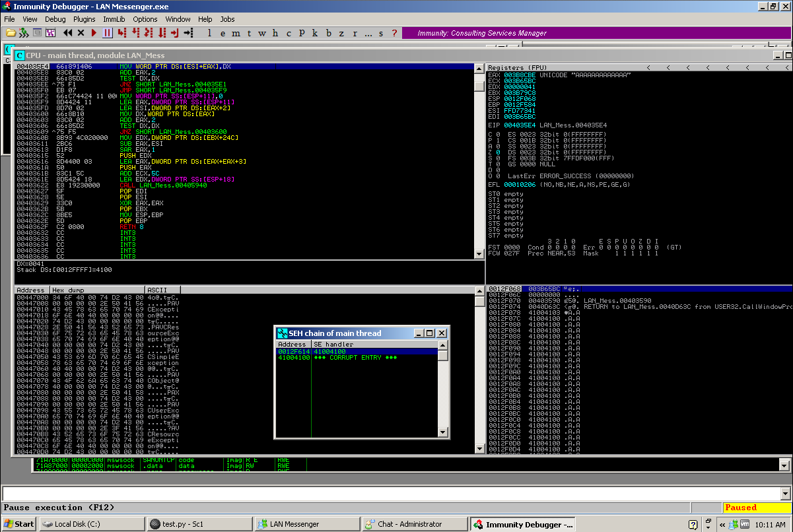Screen dimensions: 793x532
Task: Click the Open file folder icon
Action: (x=11, y=32)
